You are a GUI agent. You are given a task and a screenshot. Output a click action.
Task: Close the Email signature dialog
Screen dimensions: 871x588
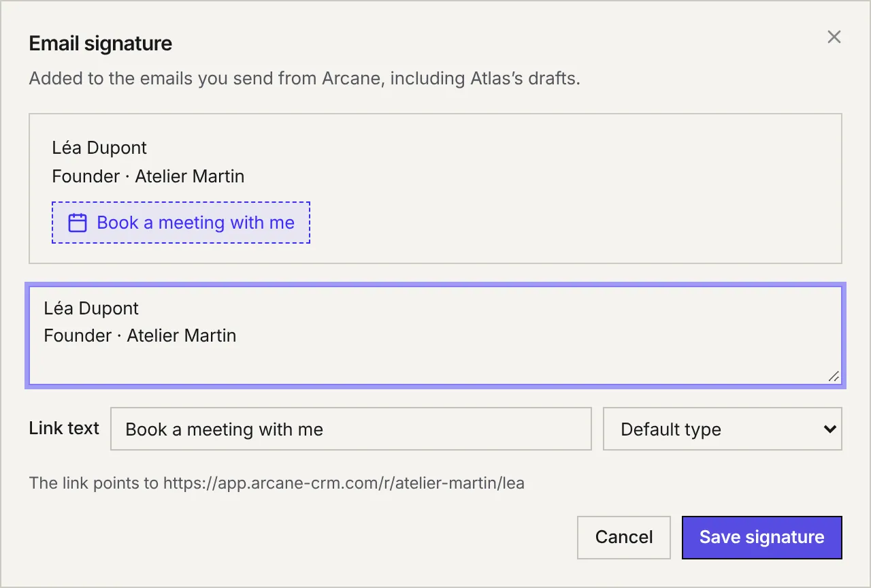pos(834,37)
